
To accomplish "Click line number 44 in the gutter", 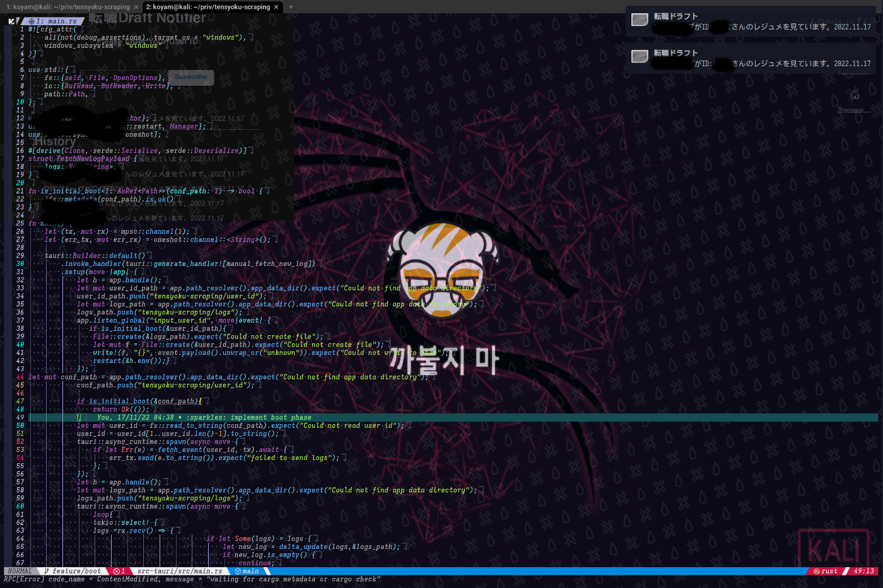I will 20,377.
